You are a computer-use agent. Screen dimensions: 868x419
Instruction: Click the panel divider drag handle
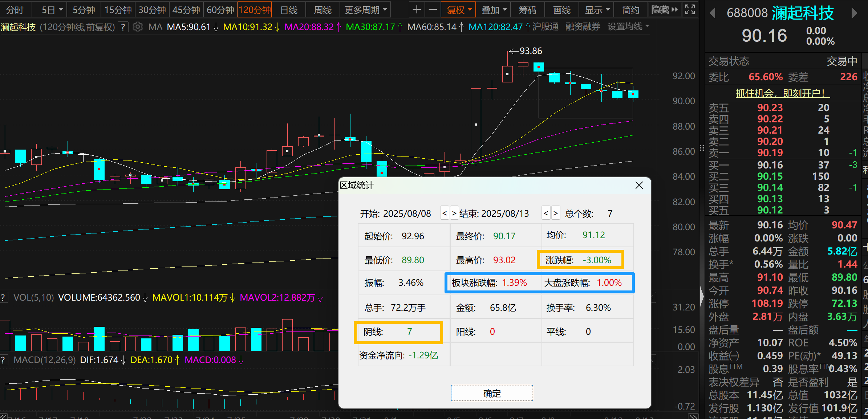click(x=702, y=148)
